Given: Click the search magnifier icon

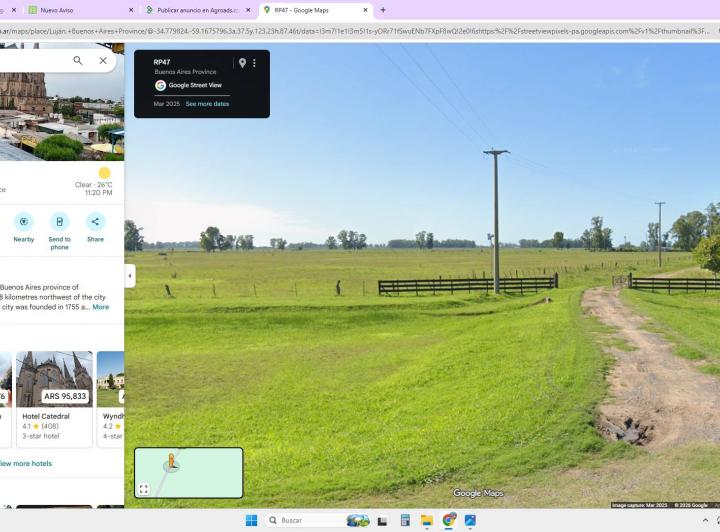Looking at the screenshot, I should tap(78, 61).
